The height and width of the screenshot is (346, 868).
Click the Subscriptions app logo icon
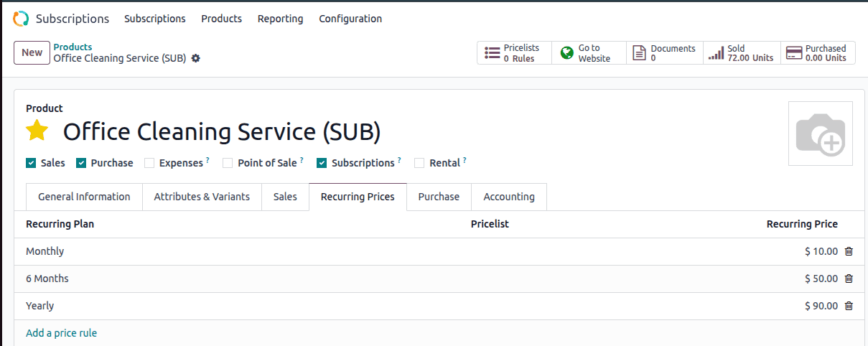tap(21, 19)
